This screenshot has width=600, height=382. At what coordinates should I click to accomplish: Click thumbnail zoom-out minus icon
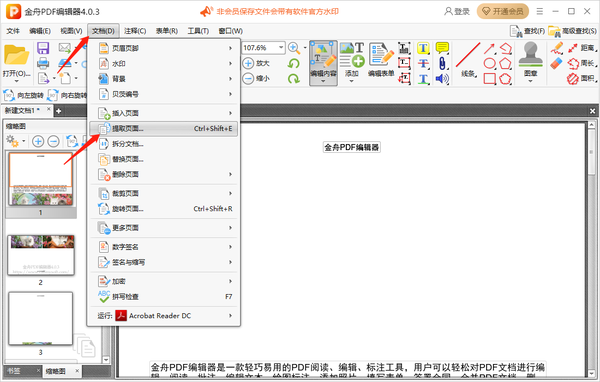[x=54, y=141]
